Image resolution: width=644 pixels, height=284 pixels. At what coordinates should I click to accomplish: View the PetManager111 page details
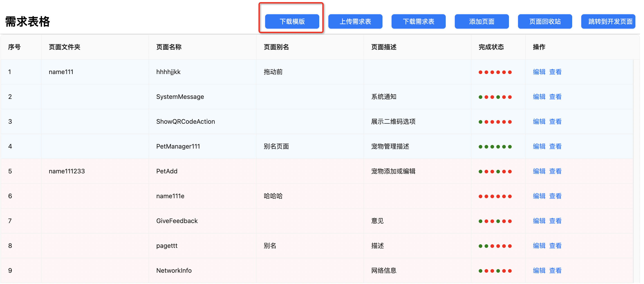tap(555, 146)
